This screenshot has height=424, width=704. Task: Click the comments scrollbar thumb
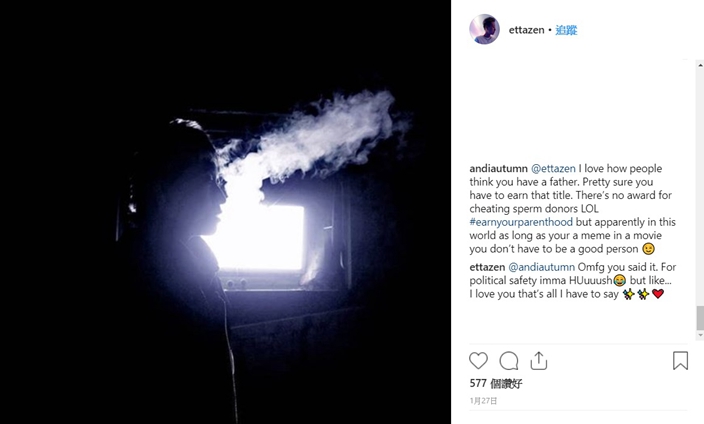pyautogui.click(x=700, y=318)
